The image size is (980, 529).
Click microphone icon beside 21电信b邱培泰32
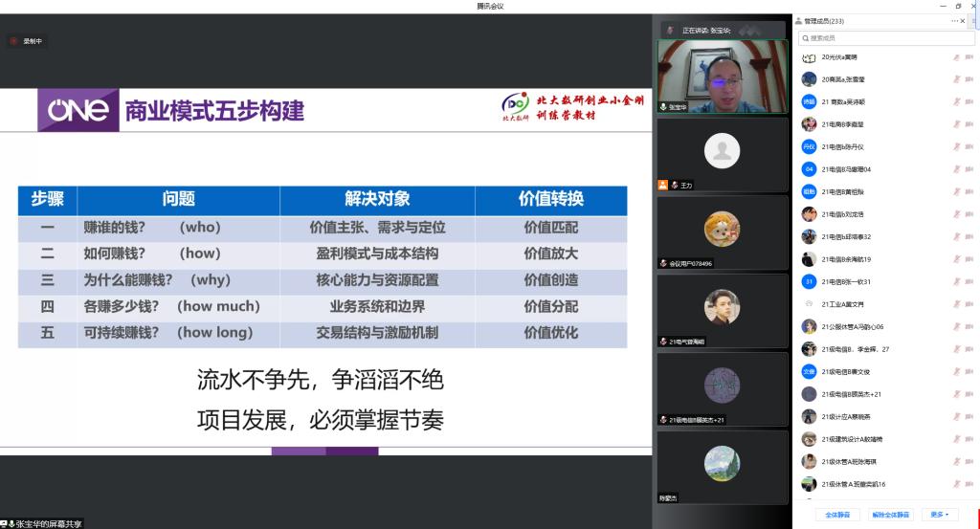click(955, 236)
